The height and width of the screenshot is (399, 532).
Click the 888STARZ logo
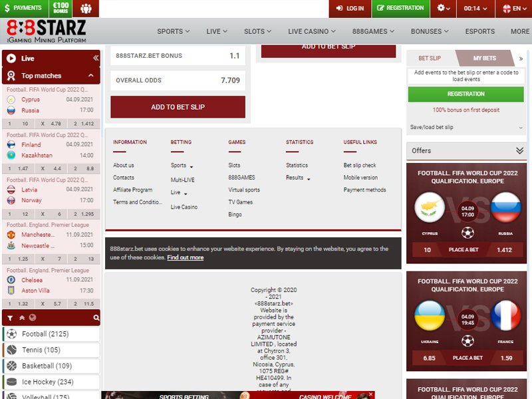tap(47, 31)
